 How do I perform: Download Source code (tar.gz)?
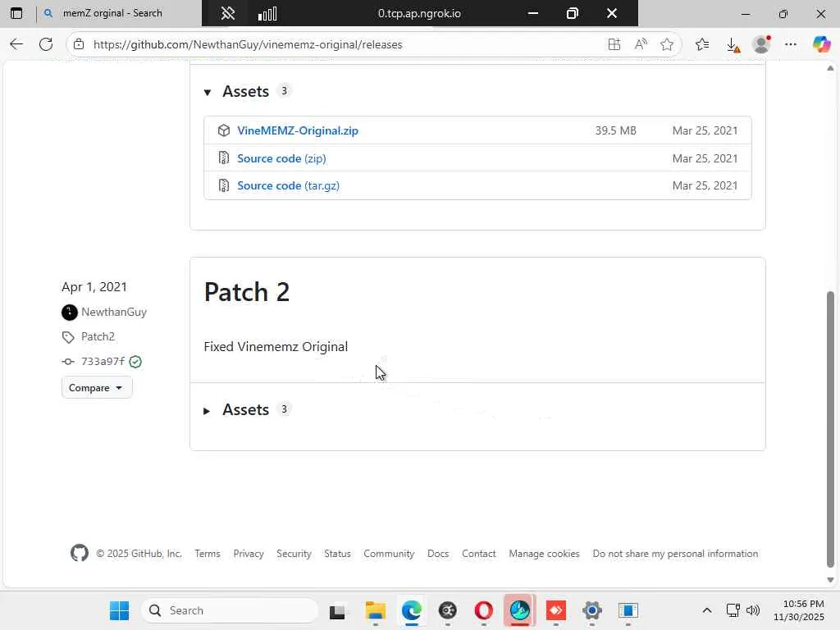click(288, 185)
